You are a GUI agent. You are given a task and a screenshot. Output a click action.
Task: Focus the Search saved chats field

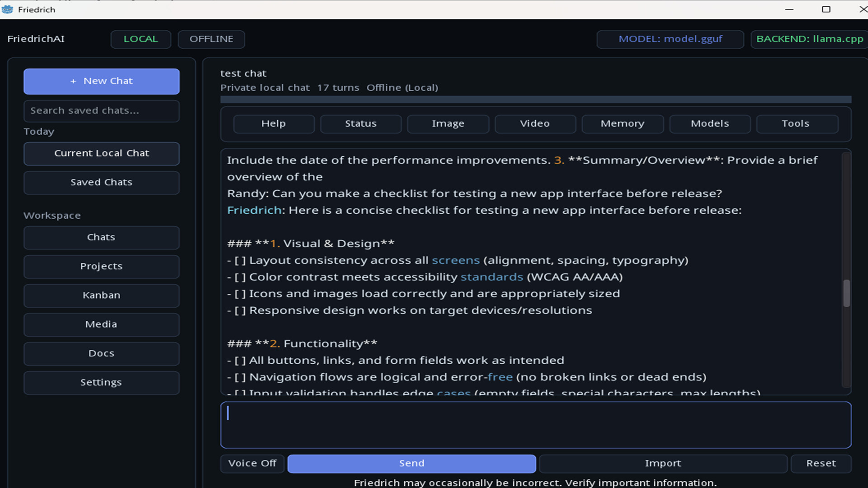click(x=101, y=111)
